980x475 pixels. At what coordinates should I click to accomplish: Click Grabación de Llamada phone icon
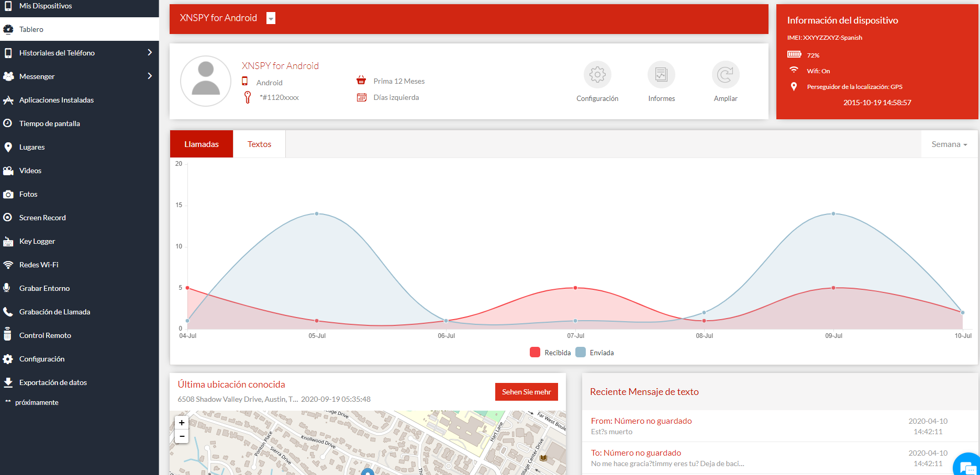coord(8,312)
